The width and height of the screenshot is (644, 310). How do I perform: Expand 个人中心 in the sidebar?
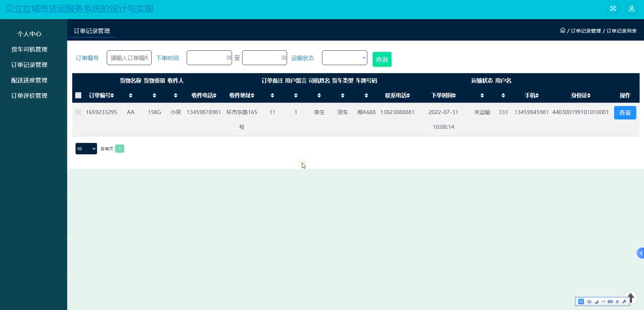tap(29, 34)
